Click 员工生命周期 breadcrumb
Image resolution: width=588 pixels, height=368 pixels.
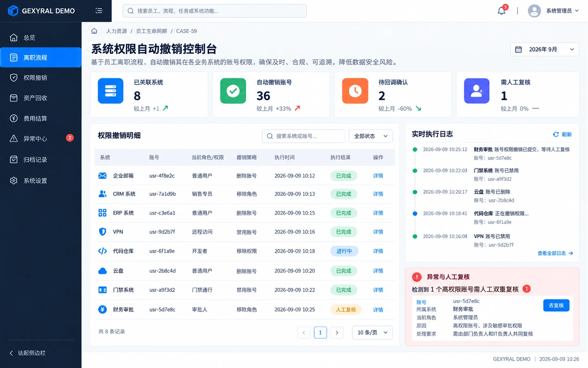[x=151, y=31]
